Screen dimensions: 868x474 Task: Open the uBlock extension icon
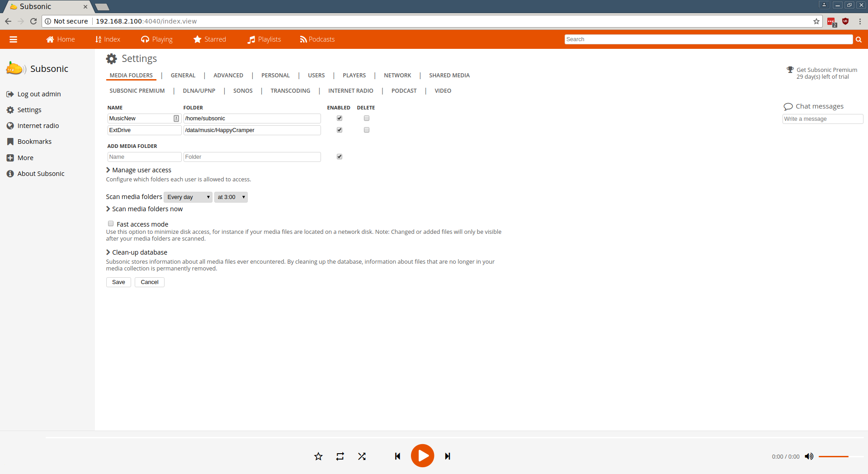845,21
